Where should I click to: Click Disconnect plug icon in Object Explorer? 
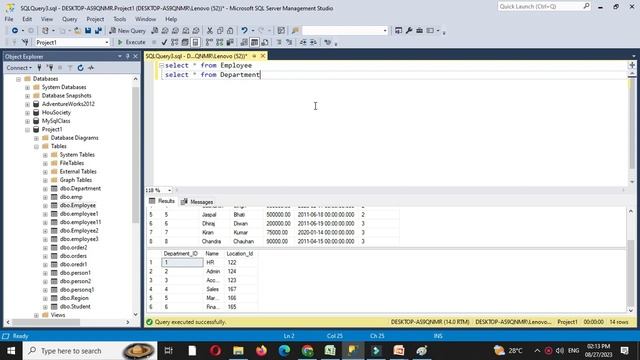[50, 68]
